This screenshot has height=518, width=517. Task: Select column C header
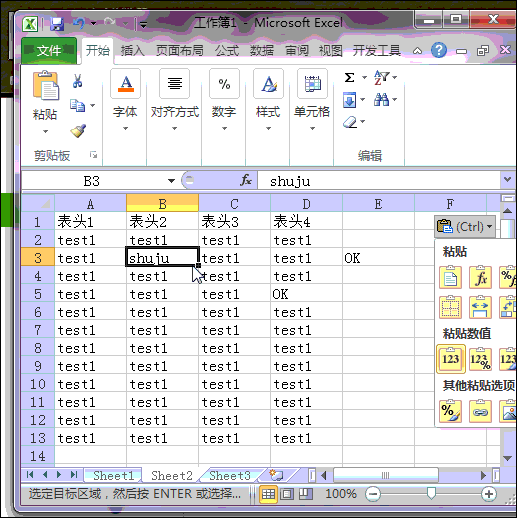(x=234, y=203)
